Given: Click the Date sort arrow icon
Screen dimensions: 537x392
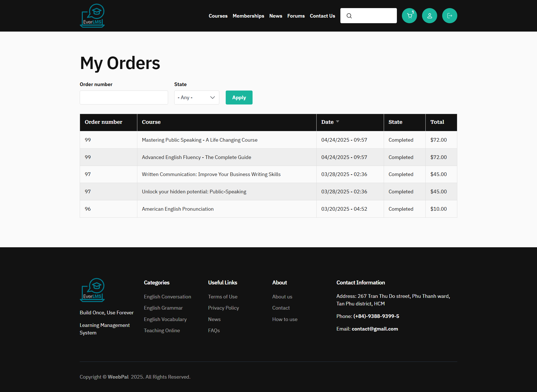Looking at the screenshot, I should pyautogui.click(x=338, y=122).
